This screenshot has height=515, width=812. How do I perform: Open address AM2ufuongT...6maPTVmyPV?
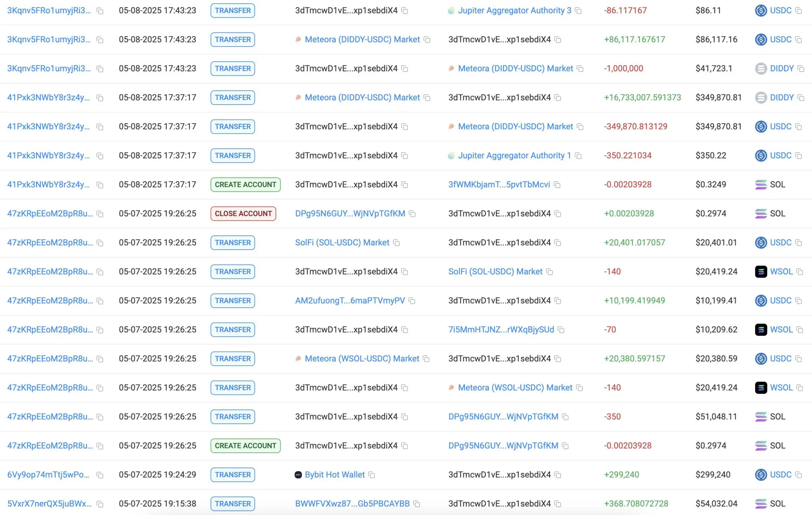point(350,300)
